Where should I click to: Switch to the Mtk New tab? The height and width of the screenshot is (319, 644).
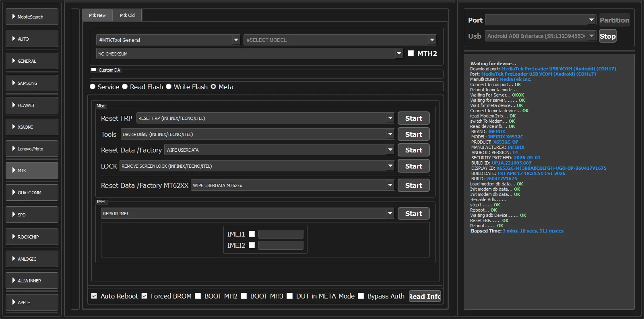(97, 15)
